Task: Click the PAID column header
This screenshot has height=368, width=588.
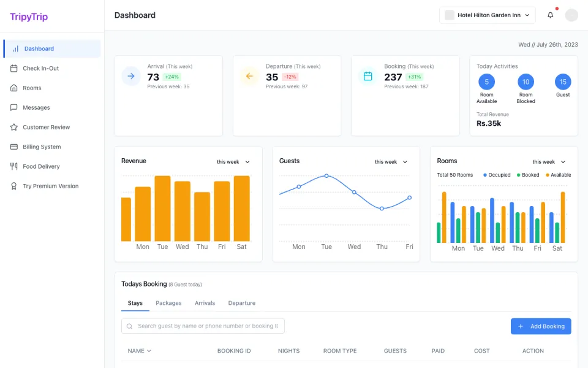Action: click(438, 351)
